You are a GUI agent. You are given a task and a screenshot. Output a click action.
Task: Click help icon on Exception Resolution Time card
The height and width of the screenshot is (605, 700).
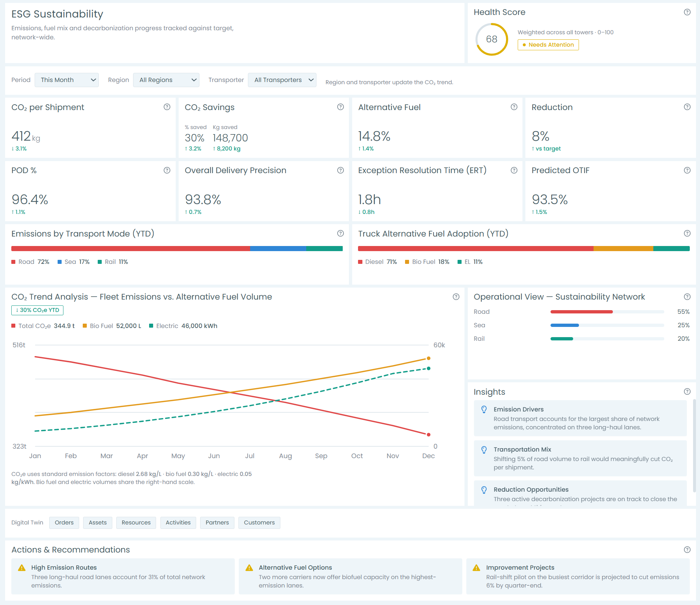pyautogui.click(x=514, y=170)
